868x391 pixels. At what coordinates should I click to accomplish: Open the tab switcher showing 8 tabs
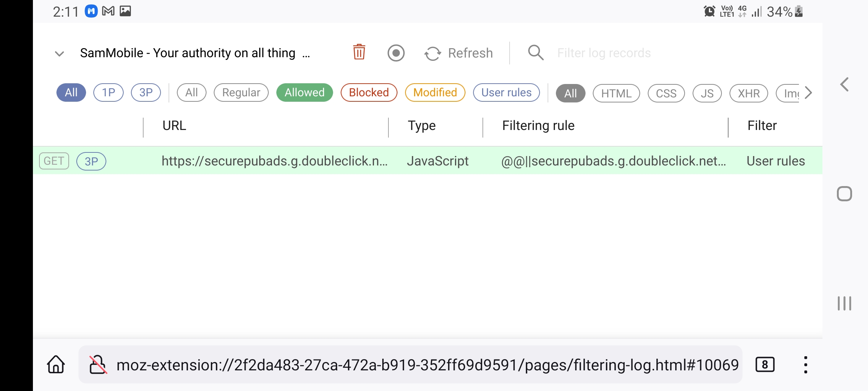(x=765, y=365)
